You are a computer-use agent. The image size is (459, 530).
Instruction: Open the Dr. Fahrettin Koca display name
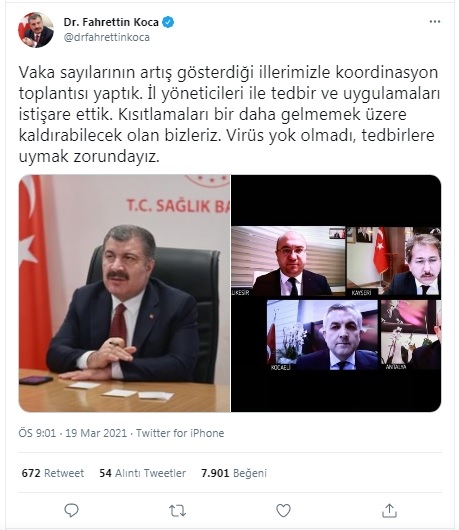pos(111,22)
